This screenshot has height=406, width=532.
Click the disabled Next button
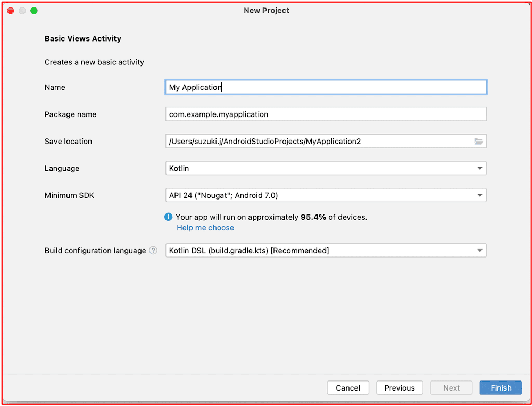[x=451, y=388]
